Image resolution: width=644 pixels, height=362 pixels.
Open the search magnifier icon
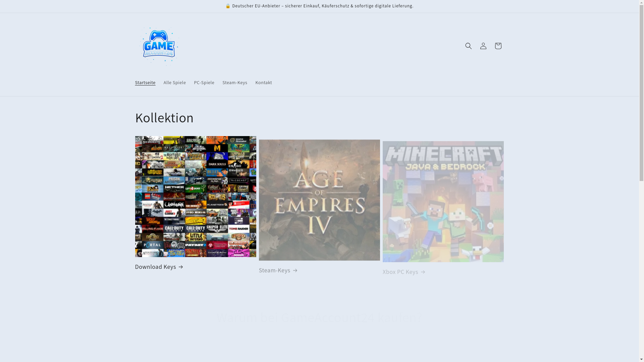(x=468, y=46)
